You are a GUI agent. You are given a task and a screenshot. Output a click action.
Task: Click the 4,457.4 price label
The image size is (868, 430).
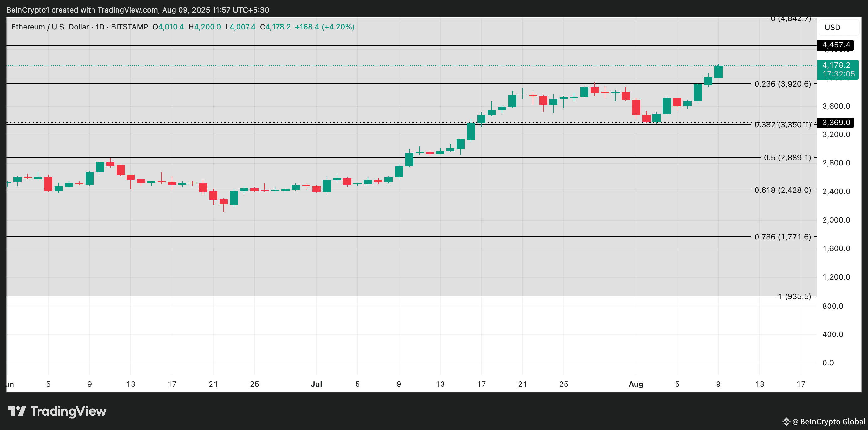pyautogui.click(x=835, y=45)
